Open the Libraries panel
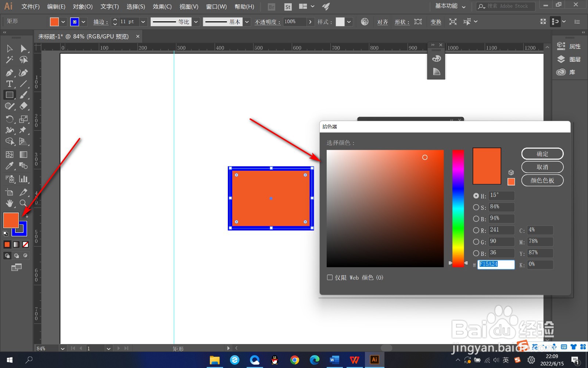Viewport: 588px width, 368px height. coord(566,72)
